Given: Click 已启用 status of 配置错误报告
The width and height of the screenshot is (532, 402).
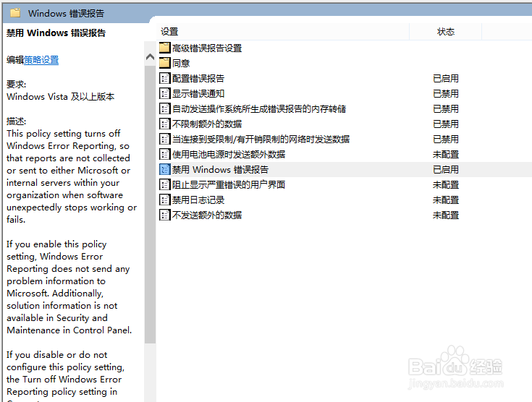Looking at the screenshot, I should (445, 79).
